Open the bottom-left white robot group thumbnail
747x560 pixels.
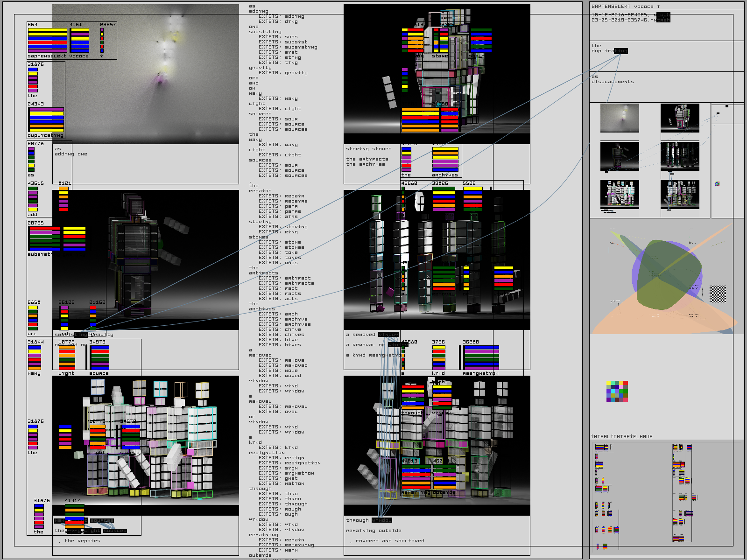[620, 195]
